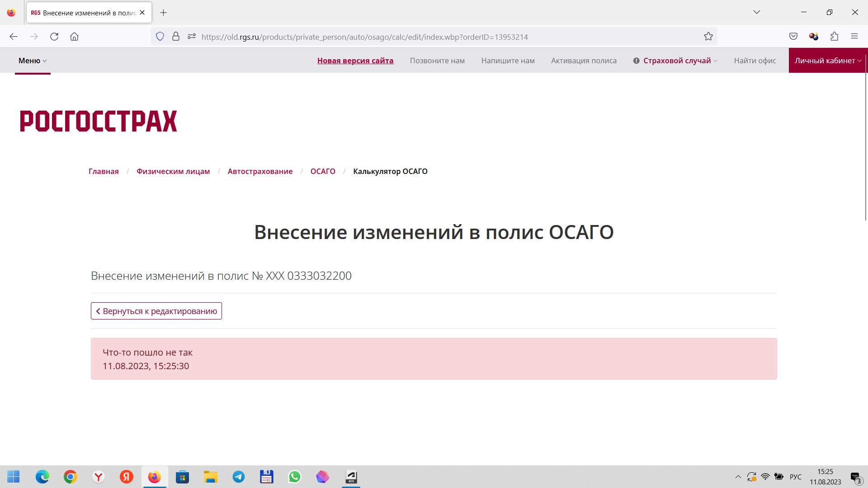868x488 pixels.
Task: Expand the Меню dropdown
Action: pos(33,61)
